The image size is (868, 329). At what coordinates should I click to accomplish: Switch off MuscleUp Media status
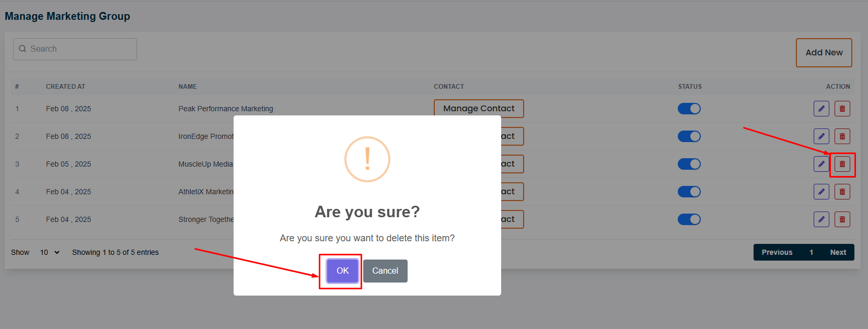point(689,164)
